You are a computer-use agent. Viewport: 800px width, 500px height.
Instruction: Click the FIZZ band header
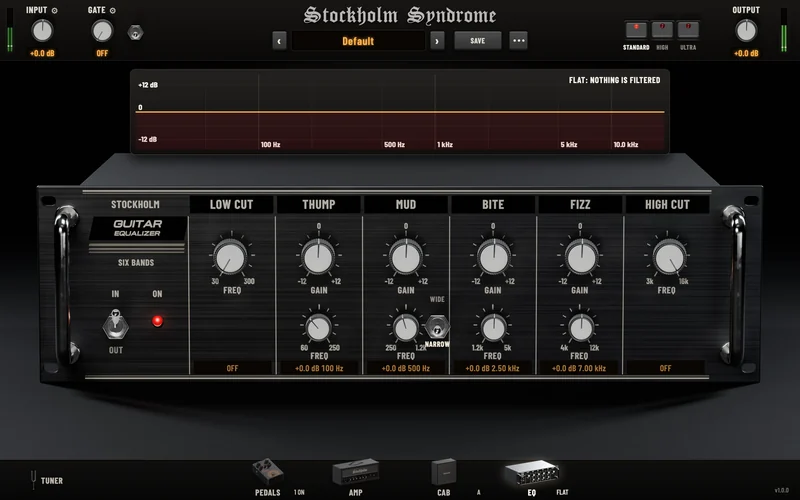point(580,205)
